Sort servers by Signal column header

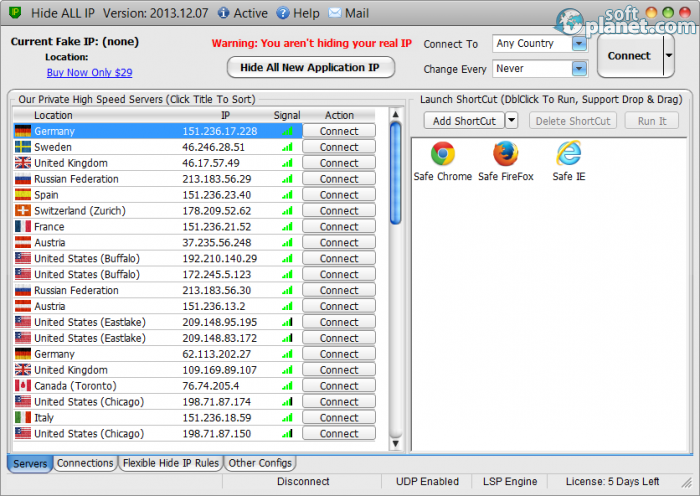287,115
